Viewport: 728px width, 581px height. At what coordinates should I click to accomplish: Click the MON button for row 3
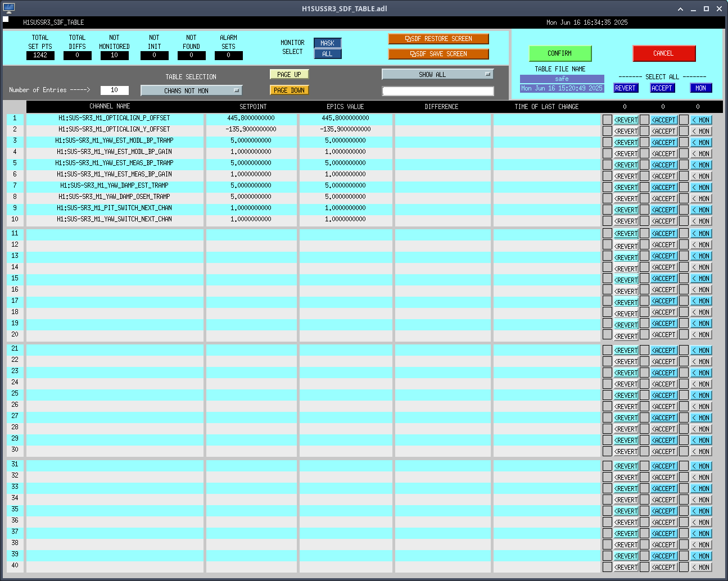pos(701,143)
